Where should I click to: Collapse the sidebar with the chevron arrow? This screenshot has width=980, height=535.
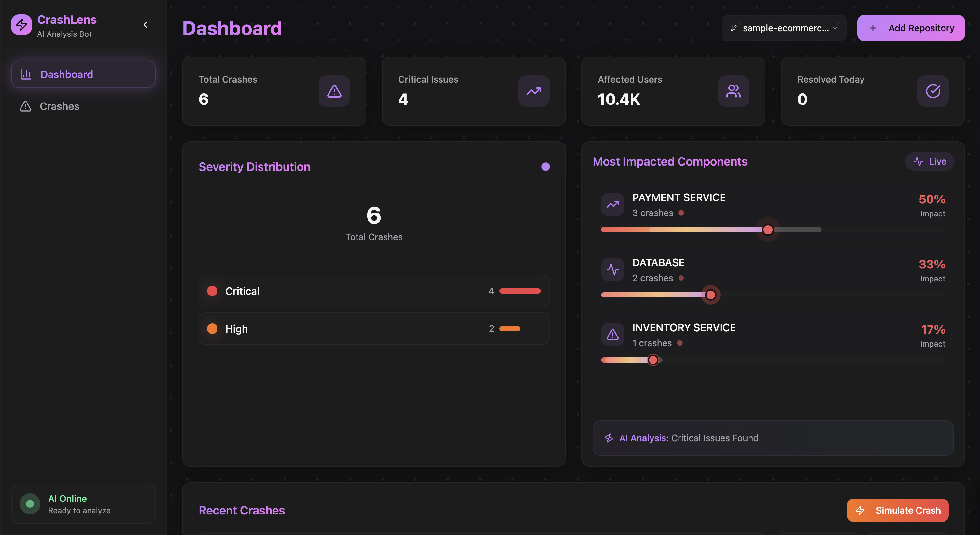(x=145, y=25)
